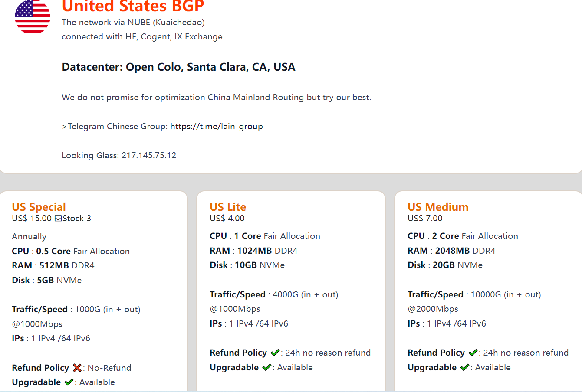The width and height of the screenshot is (582, 392).
Task: Click '512MB DDR4' RAM line
Action: click(53, 265)
